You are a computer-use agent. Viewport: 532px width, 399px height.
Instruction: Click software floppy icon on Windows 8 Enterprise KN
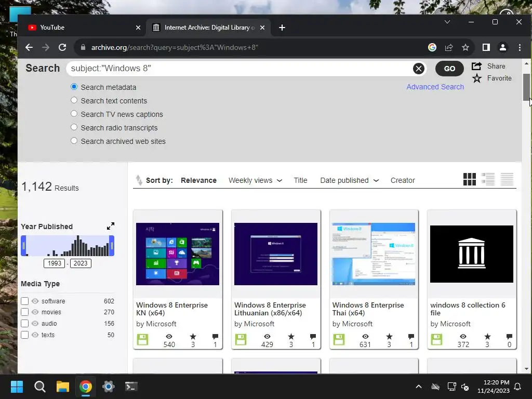point(142,340)
